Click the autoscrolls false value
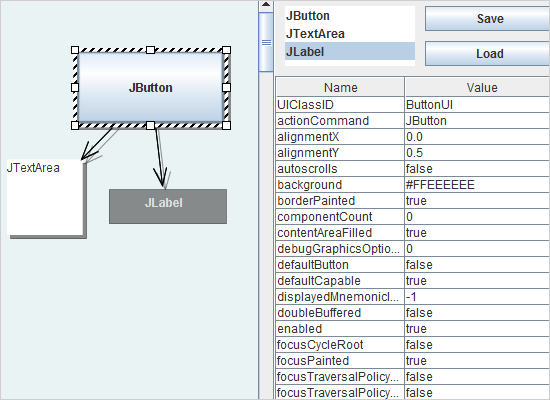The image size is (550, 400). (x=477, y=169)
